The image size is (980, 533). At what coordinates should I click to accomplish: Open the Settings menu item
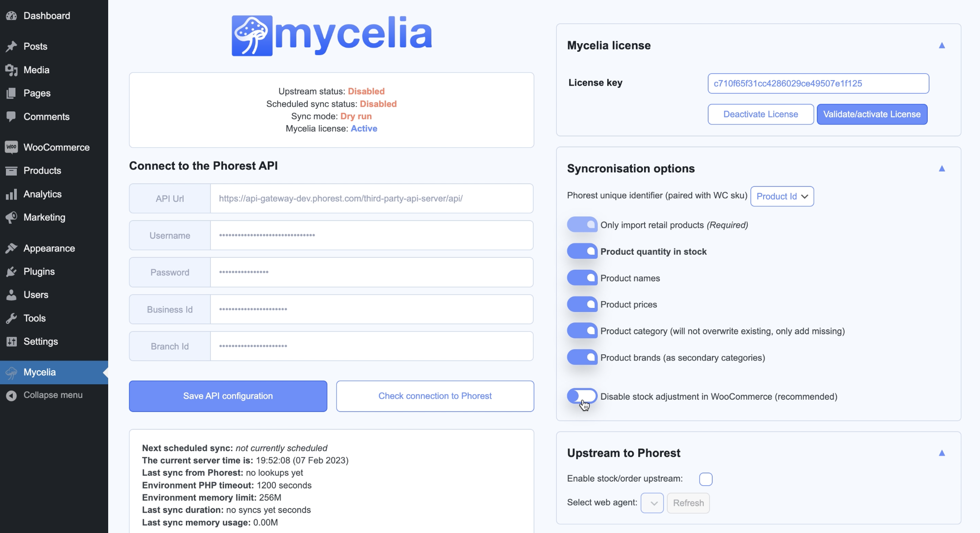click(x=40, y=342)
